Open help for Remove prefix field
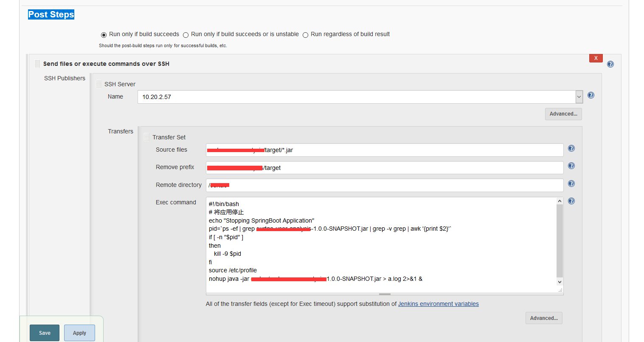Screen dimensions: 644x342 click(571, 166)
